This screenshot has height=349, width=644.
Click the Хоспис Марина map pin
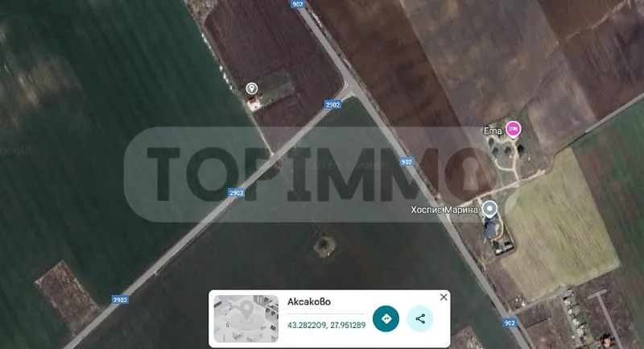[x=489, y=210]
